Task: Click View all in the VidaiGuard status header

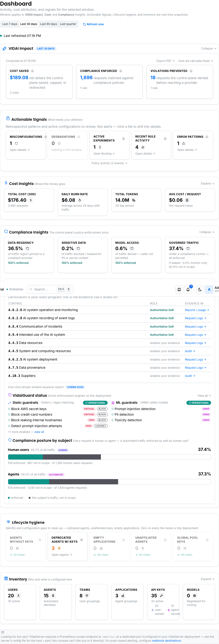Action: [204, 396]
